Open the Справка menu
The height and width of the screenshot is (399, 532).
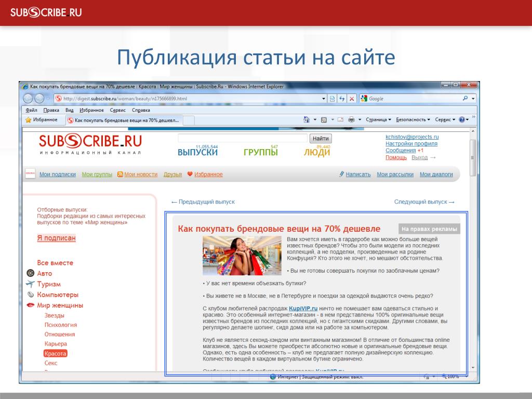pos(141,110)
